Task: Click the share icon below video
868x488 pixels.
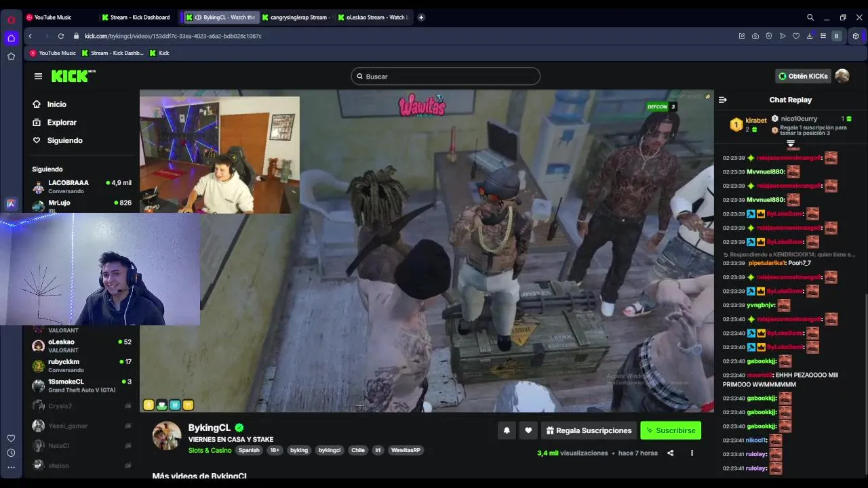Action: [x=671, y=453]
